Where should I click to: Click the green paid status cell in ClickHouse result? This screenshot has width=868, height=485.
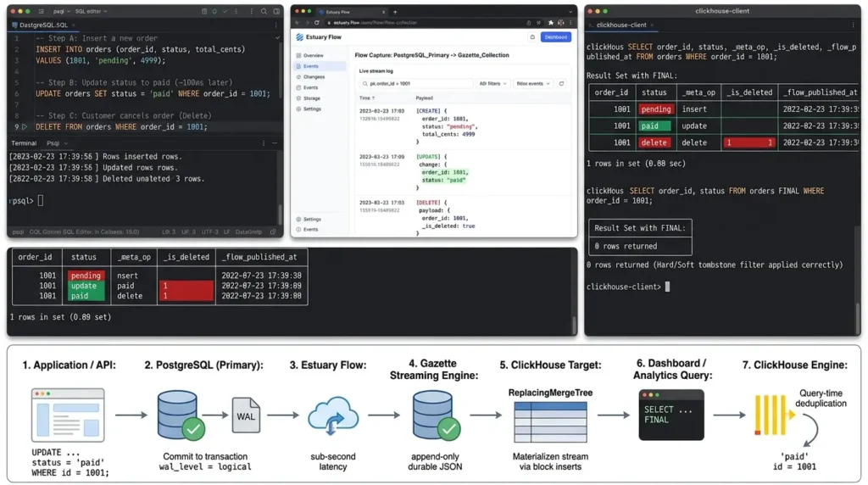(x=654, y=125)
